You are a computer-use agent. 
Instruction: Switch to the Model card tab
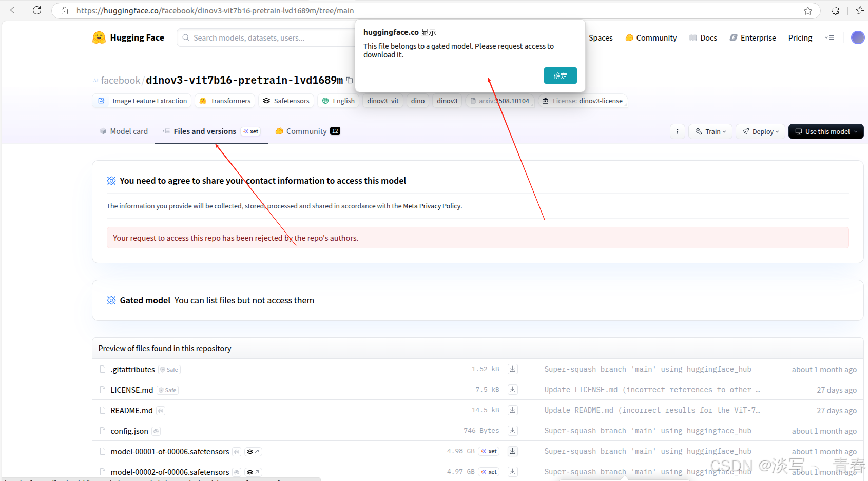coord(124,131)
